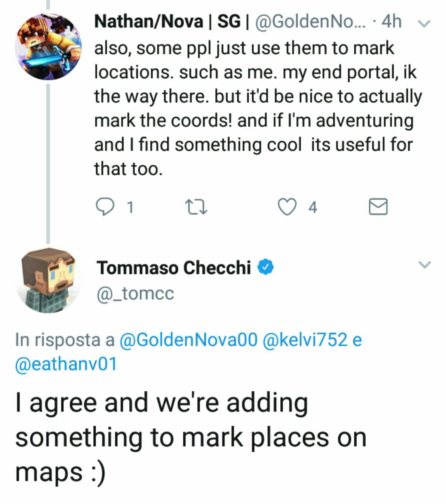
Task: Share Nathan/Nova's tweet via envelope icon
Action: tap(378, 207)
